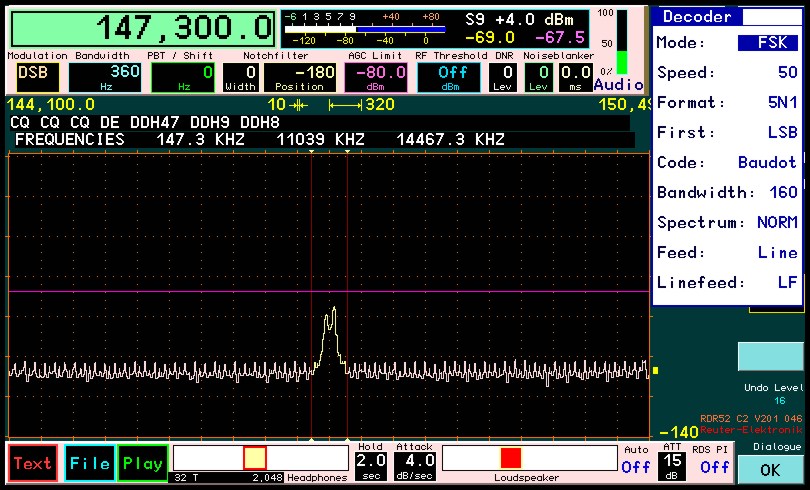Change Decoder Code Baudot value
810x490 pixels.
(767, 162)
